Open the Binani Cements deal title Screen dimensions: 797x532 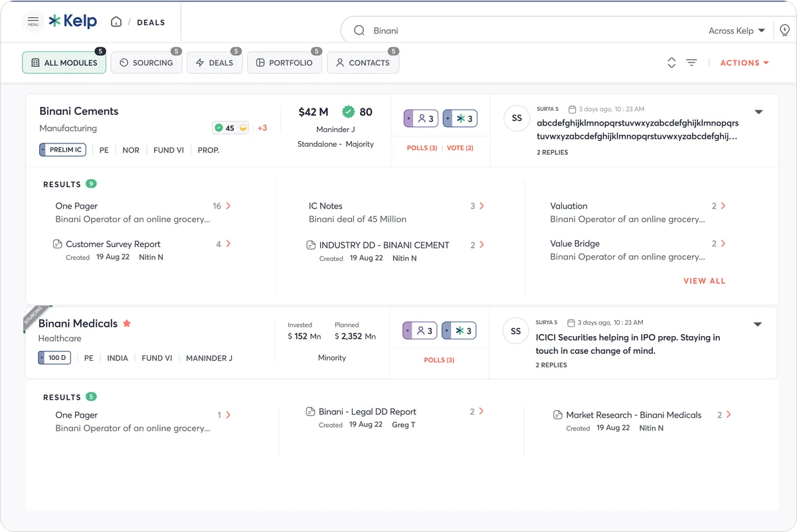click(79, 111)
